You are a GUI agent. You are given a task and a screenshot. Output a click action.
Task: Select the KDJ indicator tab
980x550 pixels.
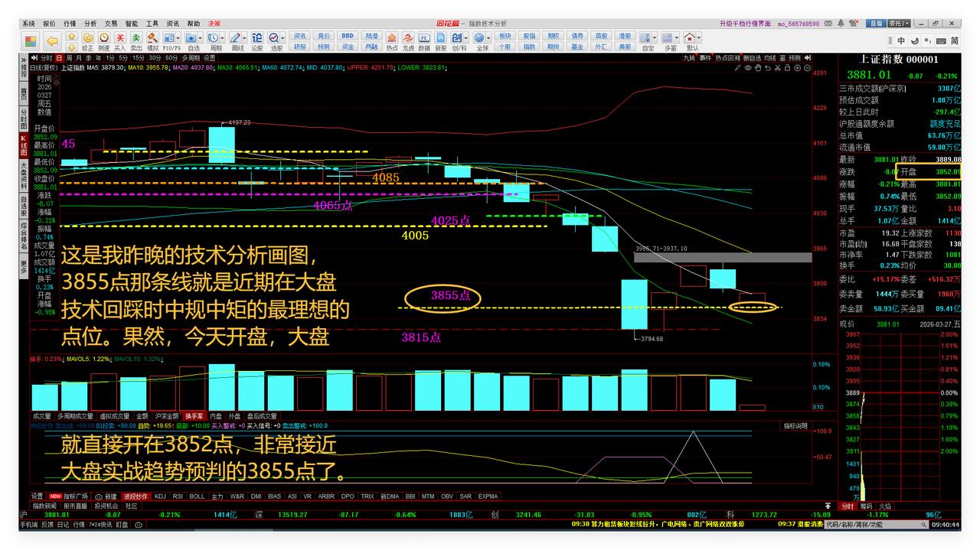160,496
